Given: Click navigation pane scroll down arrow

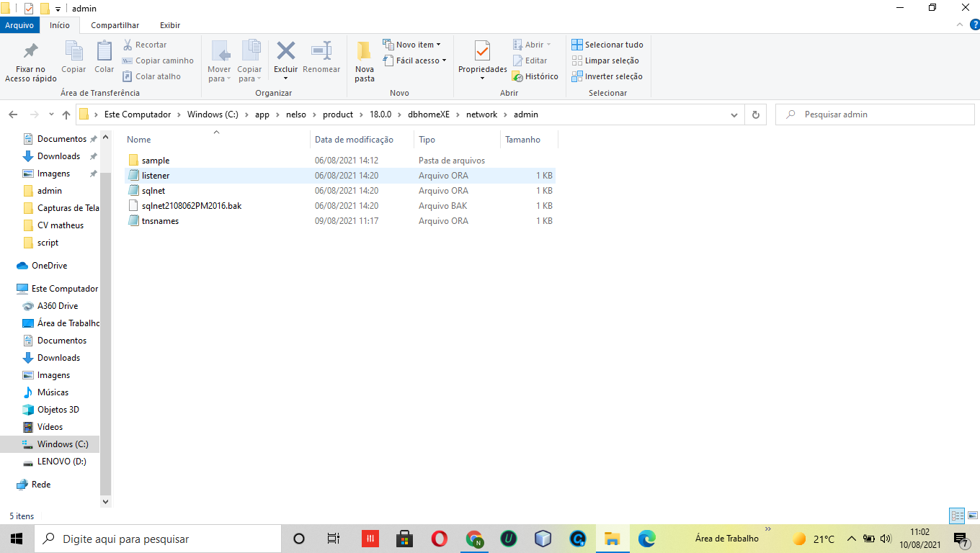Looking at the screenshot, I should click(105, 501).
